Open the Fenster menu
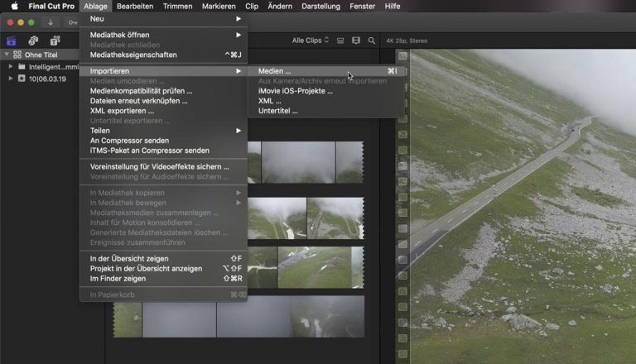The width and height of the screenshot is (636, 364). 362,6
